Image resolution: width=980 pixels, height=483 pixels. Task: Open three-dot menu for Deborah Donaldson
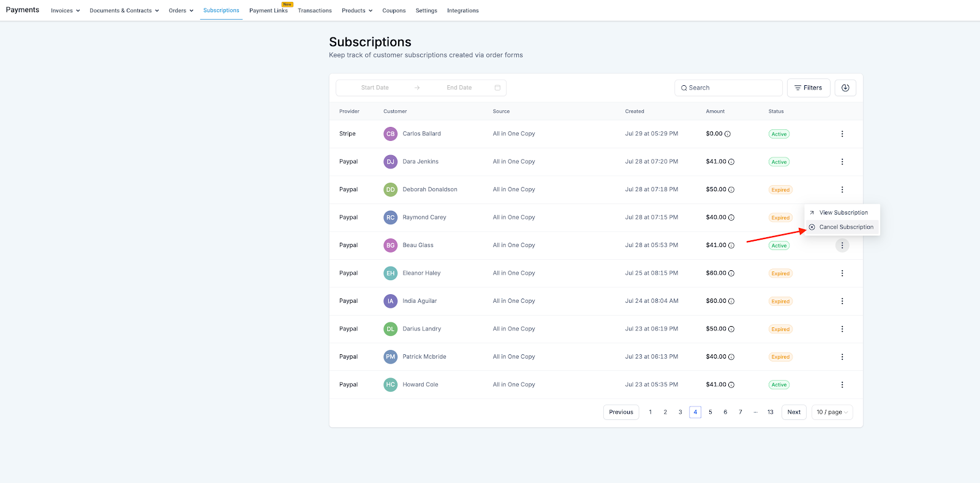pos(842,189)
